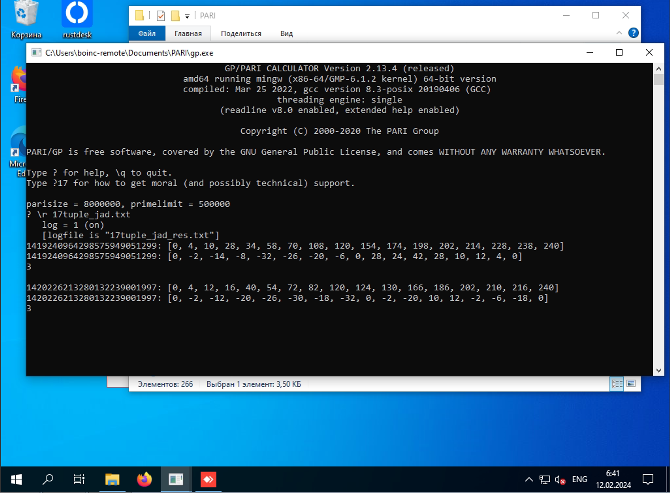Image resolution: width=670 pixels, height=493 pixels.
Task: Click the console scrollbar down arrow
Action: [658, 371]
